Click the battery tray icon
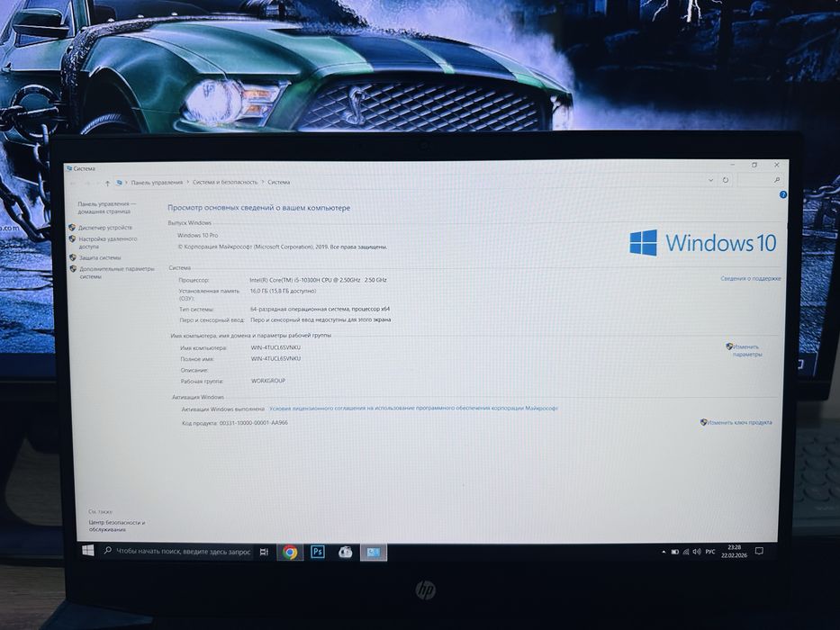 tap(675, 551)
